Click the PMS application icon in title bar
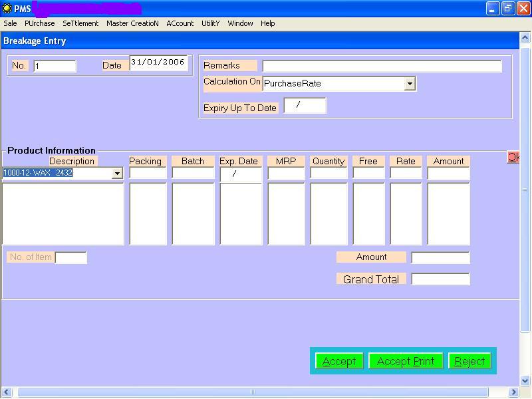 click(7, 9)
